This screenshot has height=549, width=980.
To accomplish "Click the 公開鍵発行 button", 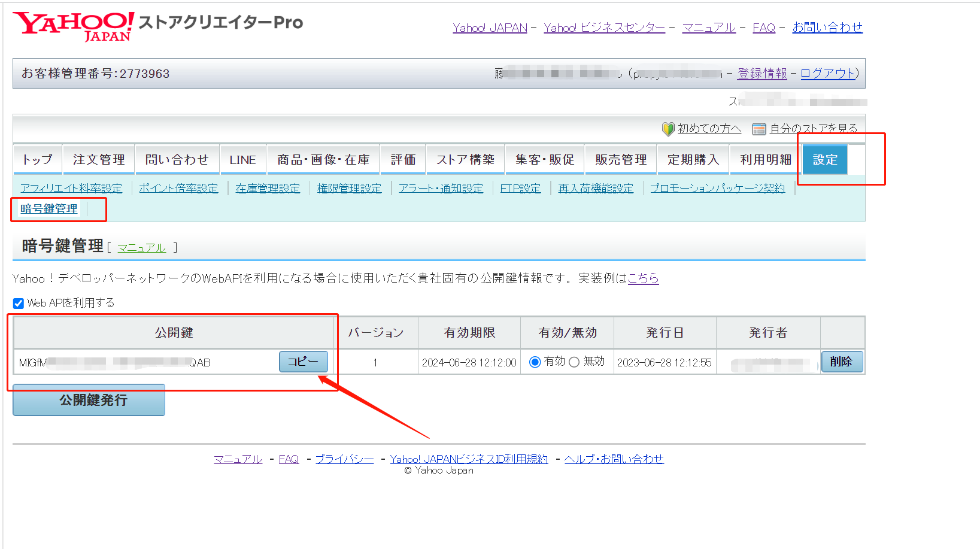I will (x=89, y=400).
